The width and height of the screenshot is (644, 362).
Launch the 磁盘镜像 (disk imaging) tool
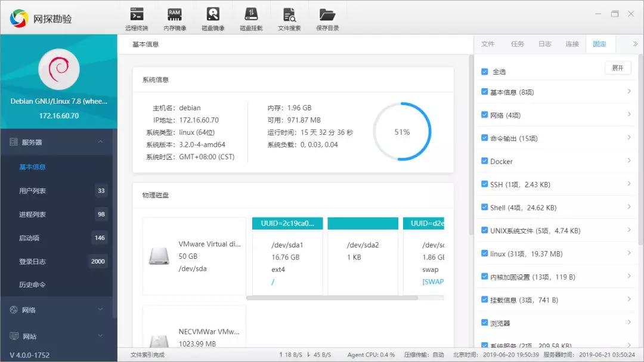pyautogui.click(x=213, y=16)
